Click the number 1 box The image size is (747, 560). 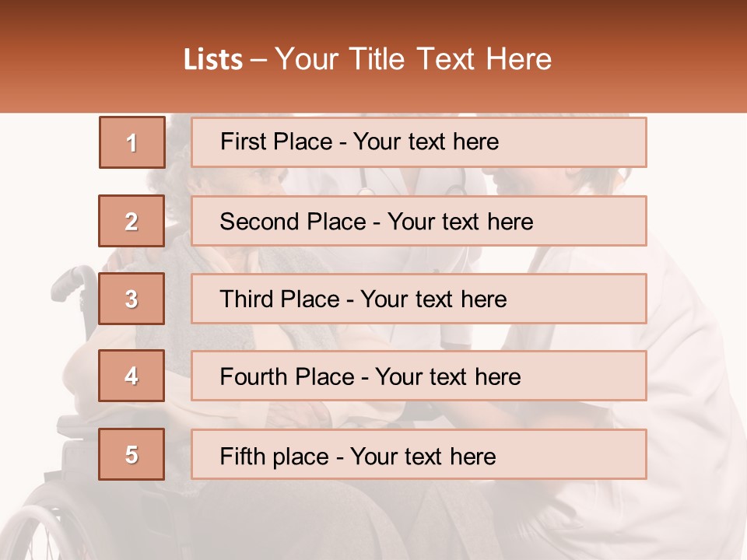pyautogui.click(x=132, y=142)
